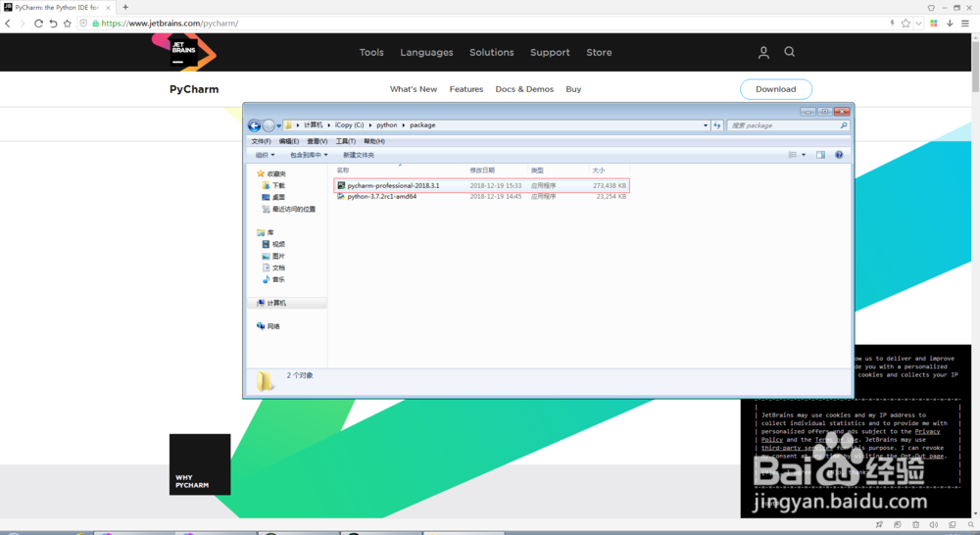
Task: Open What's New page
Action: [x=414, y=89]
